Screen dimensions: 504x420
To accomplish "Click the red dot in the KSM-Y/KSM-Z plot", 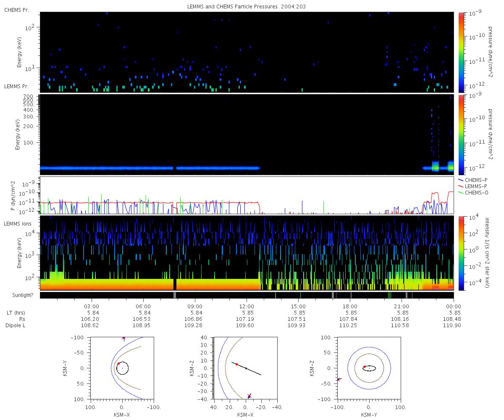I will coord(364,367).
